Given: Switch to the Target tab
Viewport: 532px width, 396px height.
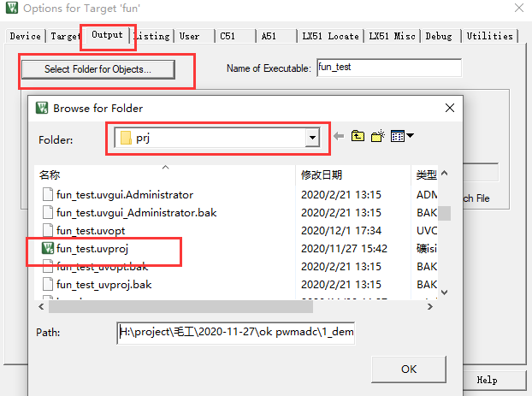Looking at the screenshot, I should (x=65, y=36).
